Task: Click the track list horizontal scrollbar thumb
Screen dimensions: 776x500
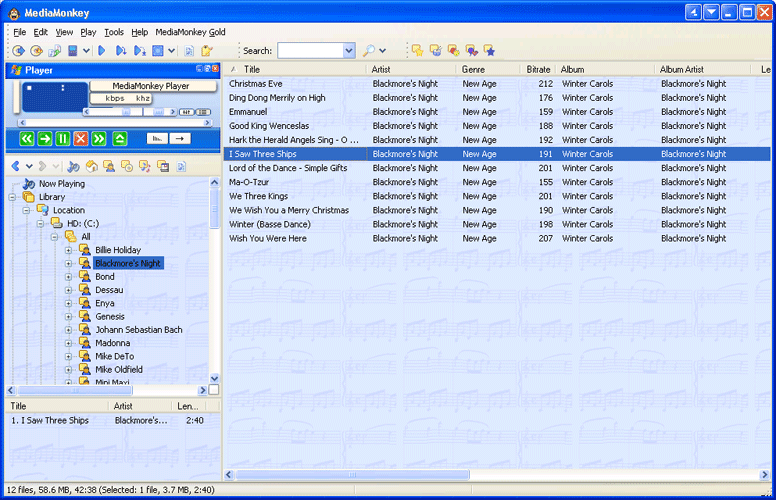Action: pos(352,475)
